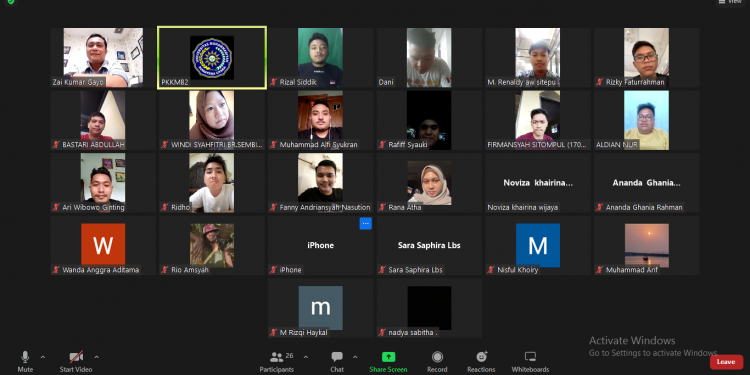Open the Reactions emoji icon

[481, 357]
